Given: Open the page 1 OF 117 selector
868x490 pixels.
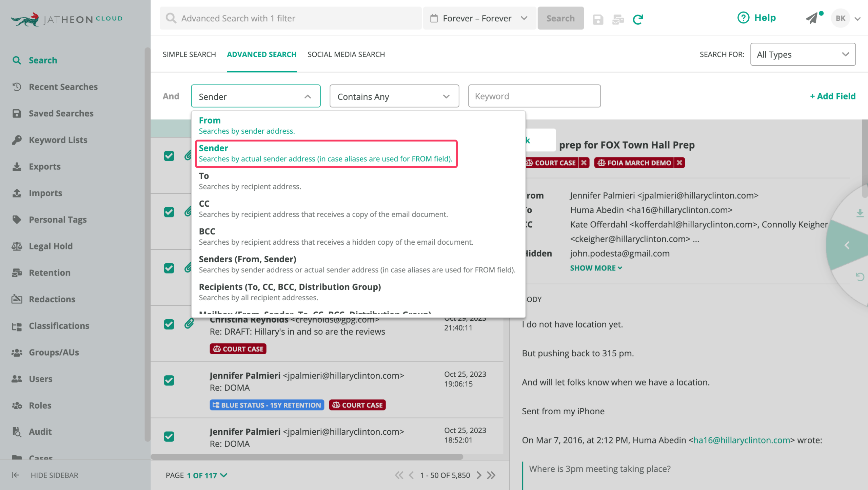Looking at the screenshot, I should (207, 475).
